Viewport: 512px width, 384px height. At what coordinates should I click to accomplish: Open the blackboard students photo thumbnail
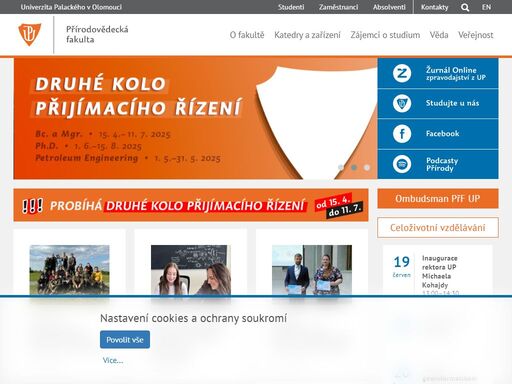[x=191, y=270]
